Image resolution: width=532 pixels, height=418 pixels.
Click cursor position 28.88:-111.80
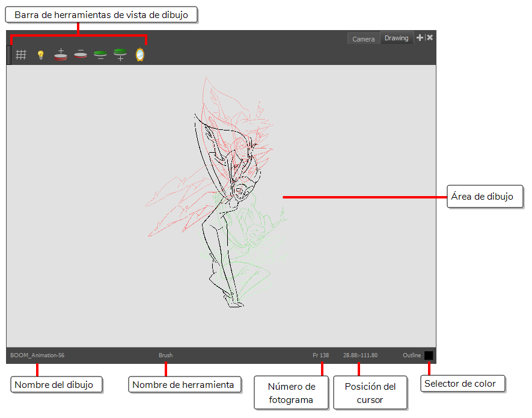click(x=360, y=355)
